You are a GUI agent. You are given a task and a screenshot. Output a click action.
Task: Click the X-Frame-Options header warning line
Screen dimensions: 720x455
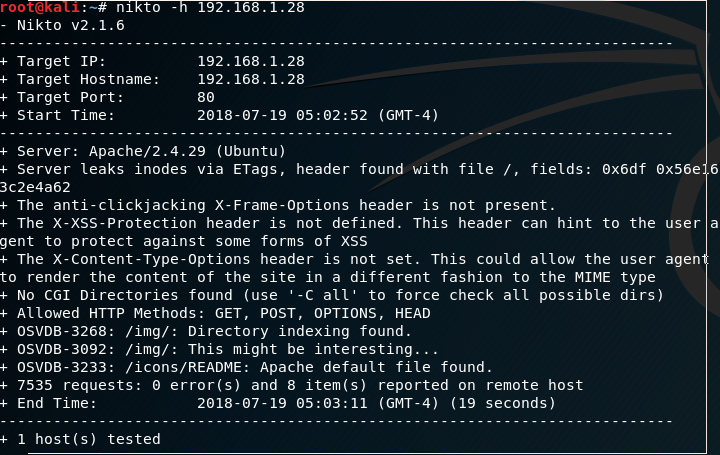click(x=278, y=205)
